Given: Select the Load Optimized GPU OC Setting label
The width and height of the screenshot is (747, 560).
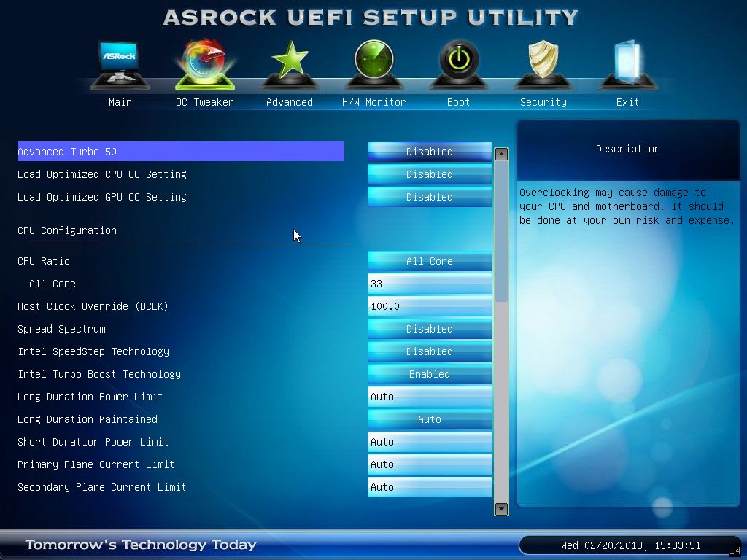Looking at the screenshot, I should [102, 197].
